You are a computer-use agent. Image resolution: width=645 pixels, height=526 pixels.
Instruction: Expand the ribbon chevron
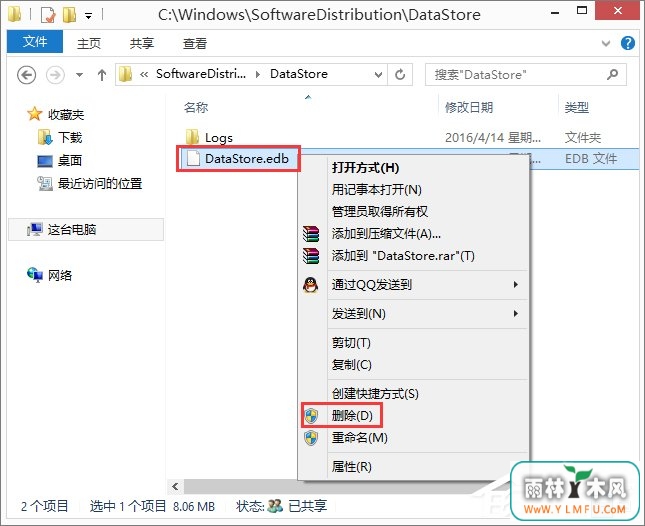click(606, 43)
